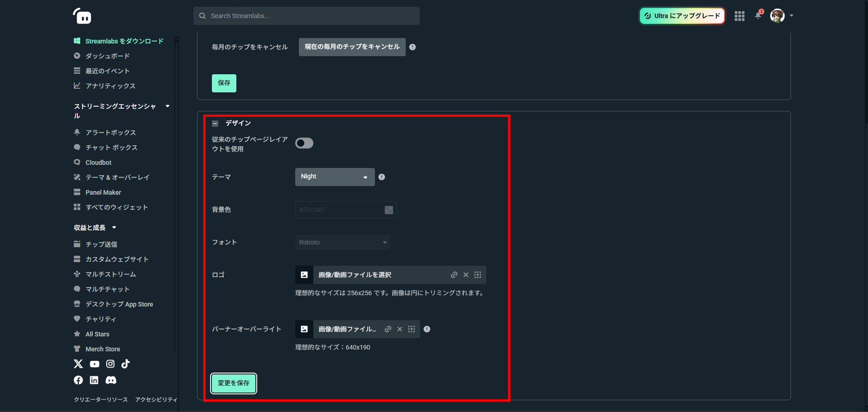Click the テーマ＆オーバーレイ icon
The height and width of the screenshot is (412, 868).
tap(77, 177)
